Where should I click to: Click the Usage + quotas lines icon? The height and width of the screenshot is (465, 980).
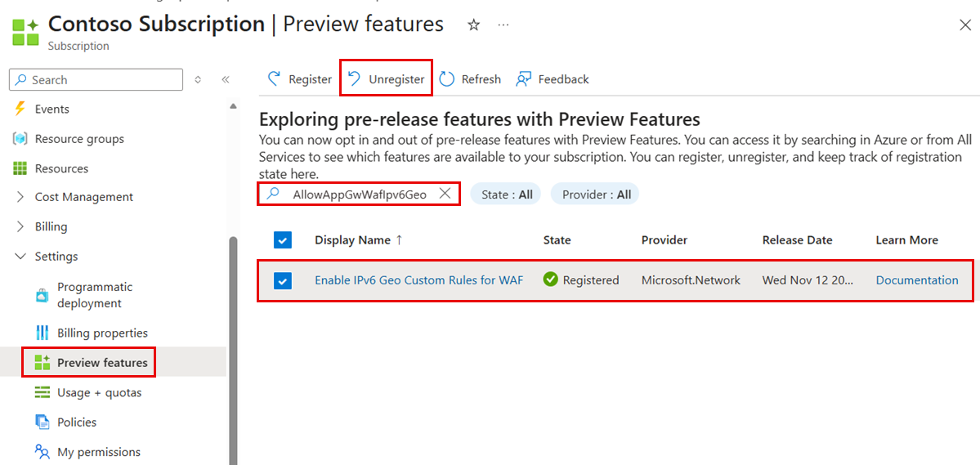pyautogui.click(x=42, y=392)
